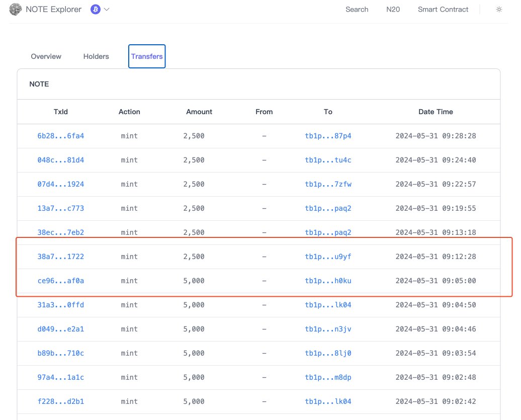The height and width of the screenshot is (420, 521).
Task: Click date 2024-05-31 09:24:40
Action: pyautogui.click(x=436, y=160)
